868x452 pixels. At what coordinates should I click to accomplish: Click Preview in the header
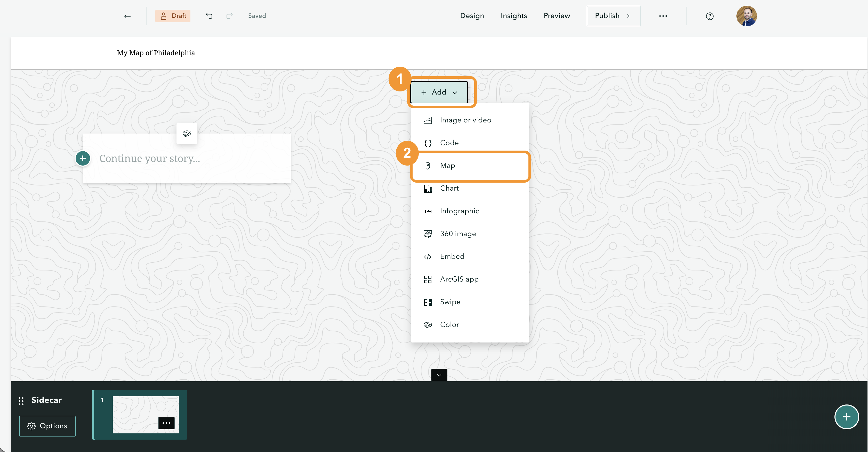(557, 16)
